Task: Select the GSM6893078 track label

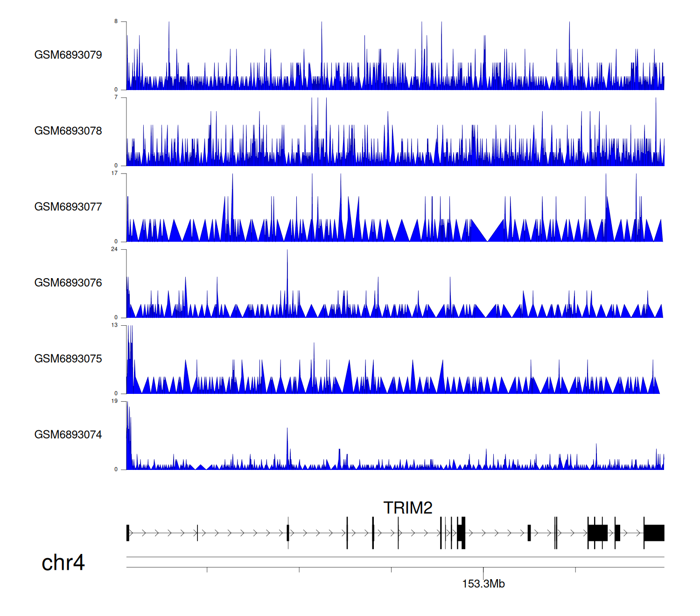Action: 68,131
